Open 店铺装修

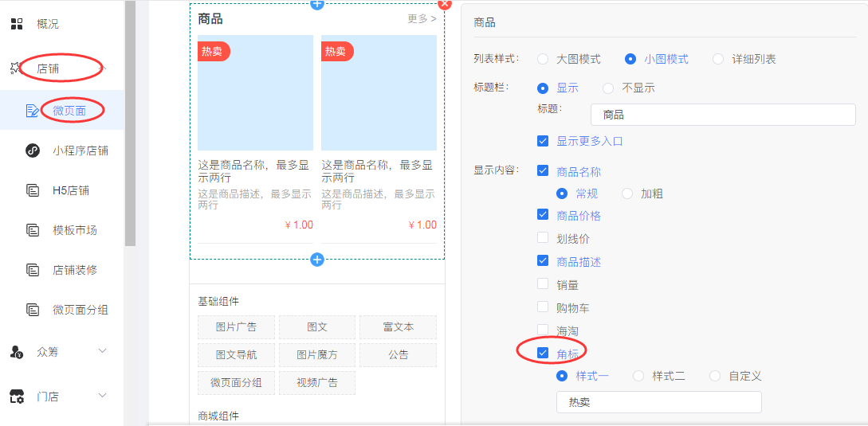pos(75,270)
